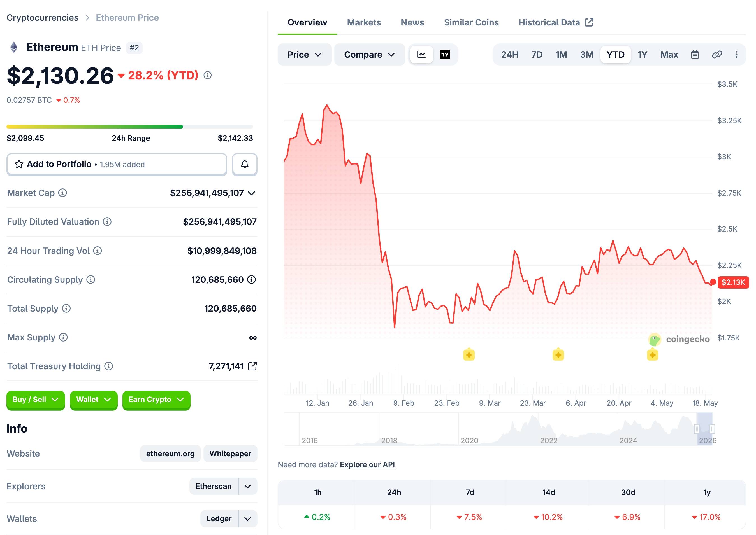Click Explore our API link
The image size is (756, 535).
[x=367, y=464]
